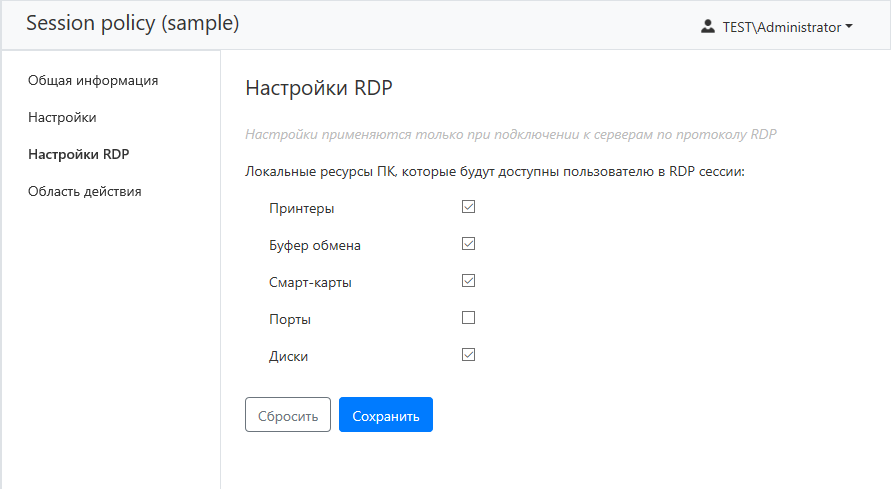Click the Принтеры label text

click(x=302, y=209)
